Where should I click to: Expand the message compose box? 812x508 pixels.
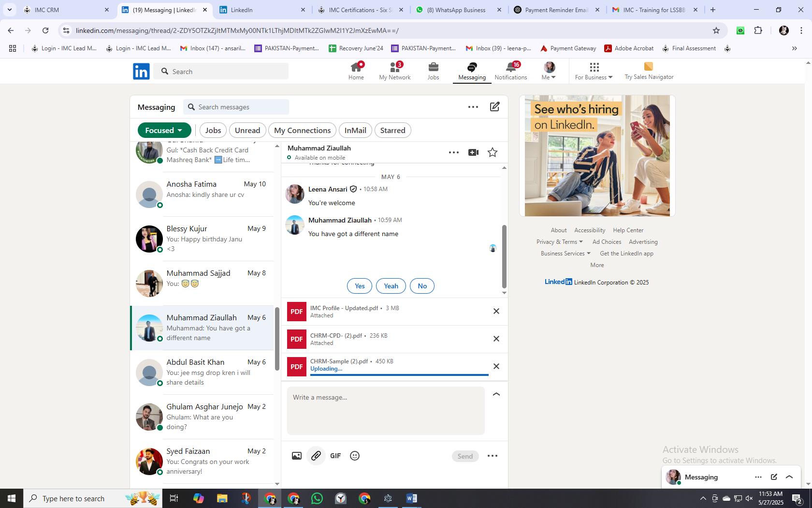pos(496,394)
